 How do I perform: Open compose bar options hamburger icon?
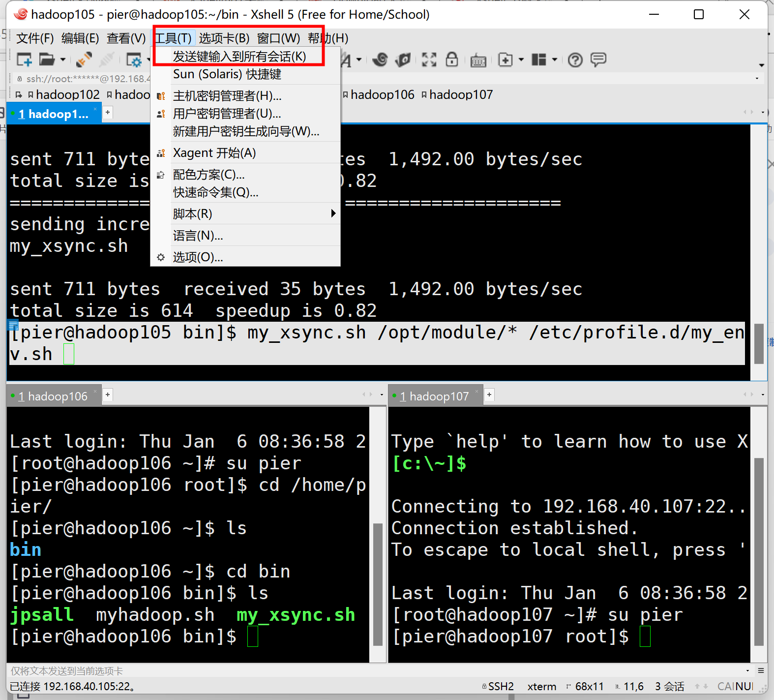(x=761, y=670)
